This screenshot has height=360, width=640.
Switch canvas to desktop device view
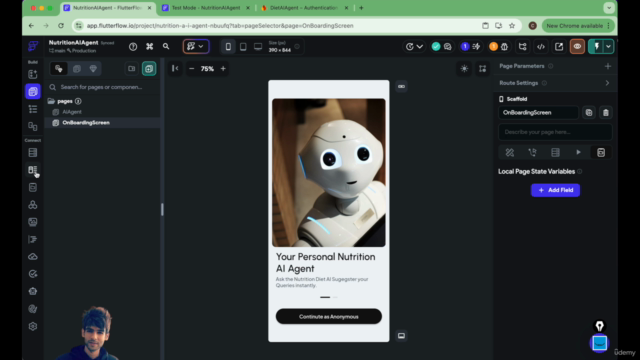[258, 47]
